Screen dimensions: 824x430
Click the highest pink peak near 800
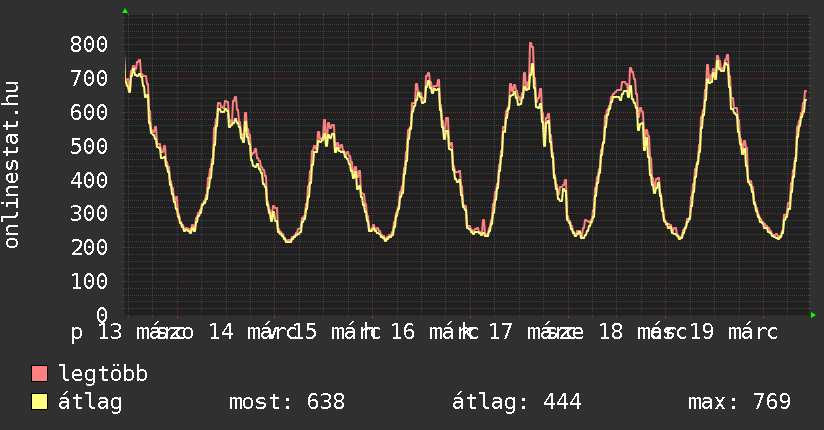tap(531, 44)
